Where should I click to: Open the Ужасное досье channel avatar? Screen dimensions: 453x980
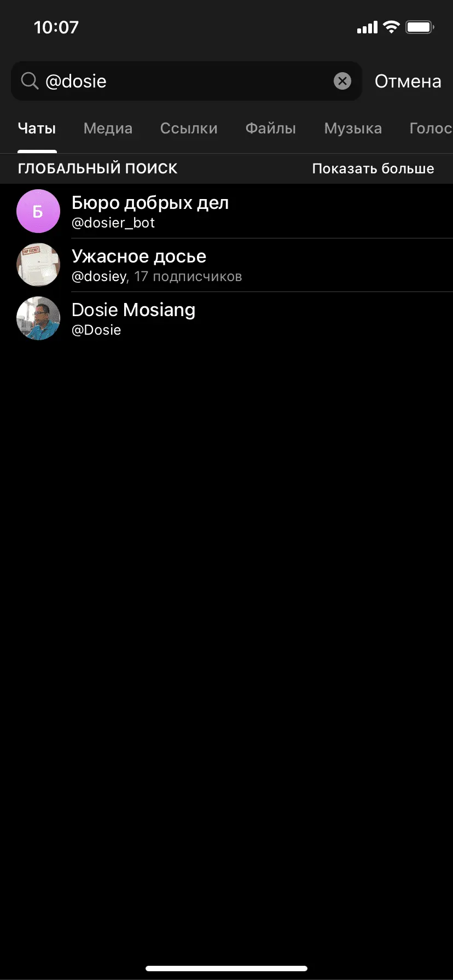click(x=38, y=265)
